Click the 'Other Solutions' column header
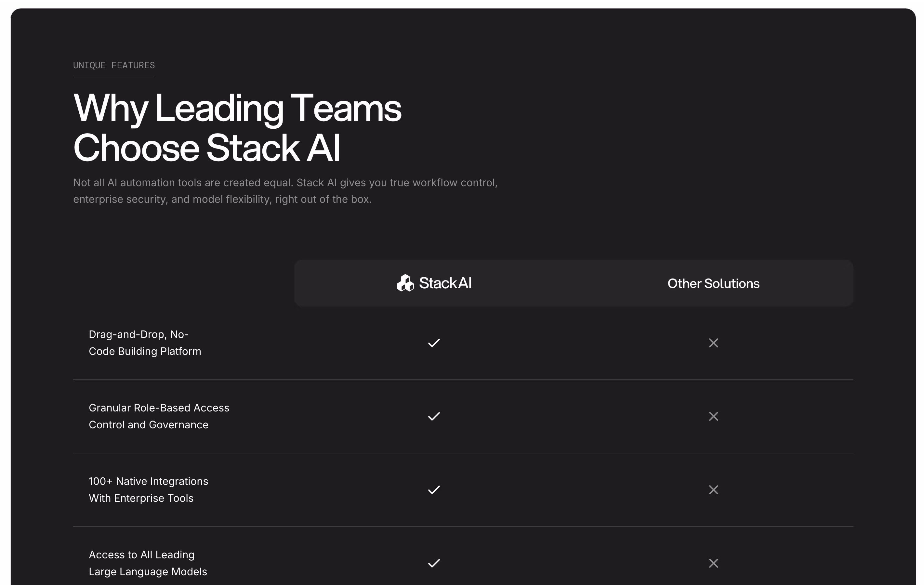Screen dimensions: 924x585 [713, 283]
